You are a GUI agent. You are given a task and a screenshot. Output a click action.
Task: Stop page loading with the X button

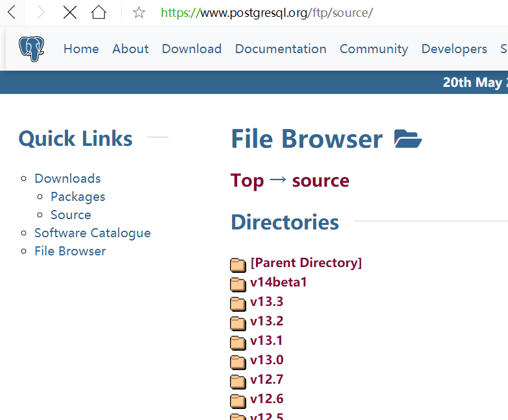[70, 13]
